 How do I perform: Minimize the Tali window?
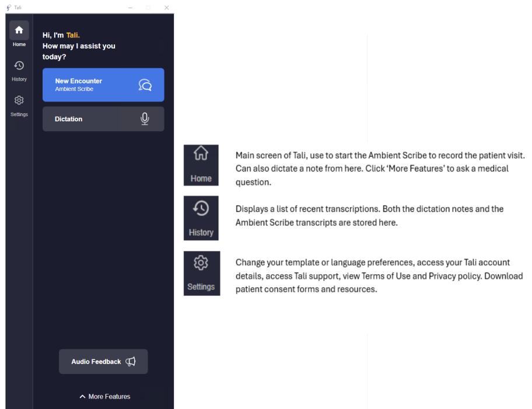point(130,8)
